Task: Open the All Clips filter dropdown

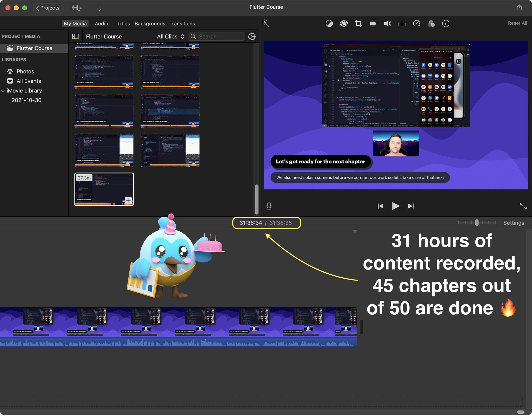Action: point(170,36)
